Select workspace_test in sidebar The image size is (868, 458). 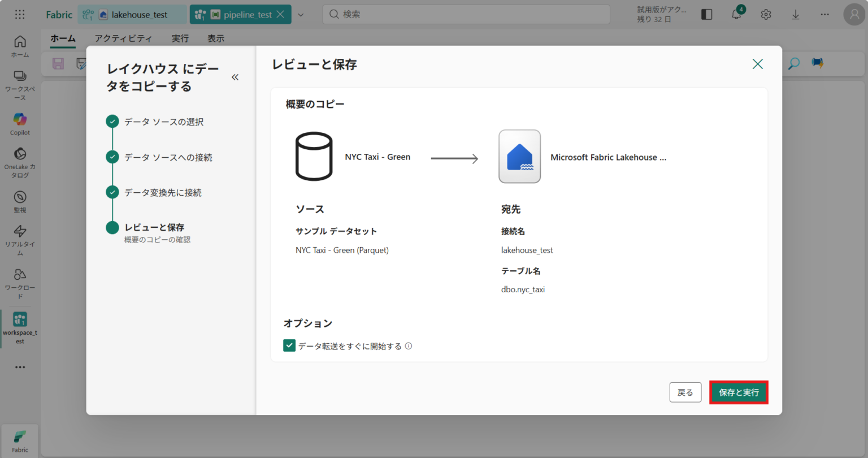click(20, 327)
